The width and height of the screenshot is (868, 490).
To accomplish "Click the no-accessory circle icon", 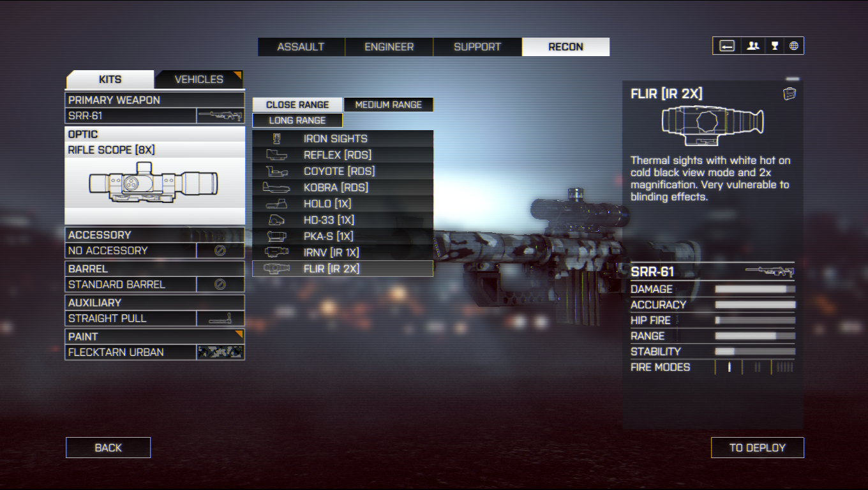I will point(220,251).
